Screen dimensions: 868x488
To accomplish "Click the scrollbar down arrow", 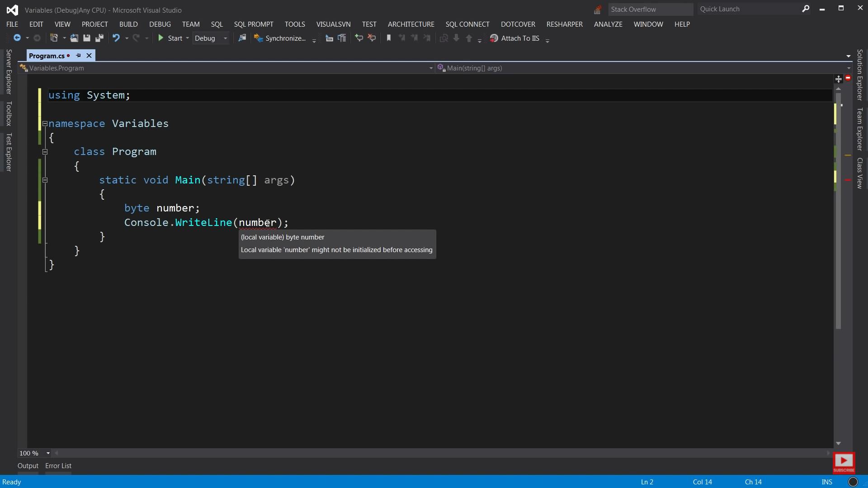I will coord(838,444).
